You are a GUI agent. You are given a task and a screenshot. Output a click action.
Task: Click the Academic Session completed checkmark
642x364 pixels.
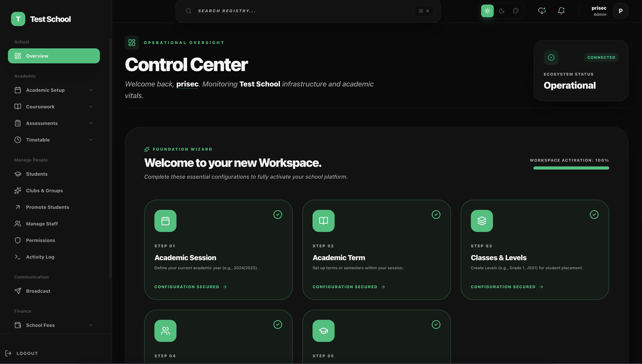point(278,215)
